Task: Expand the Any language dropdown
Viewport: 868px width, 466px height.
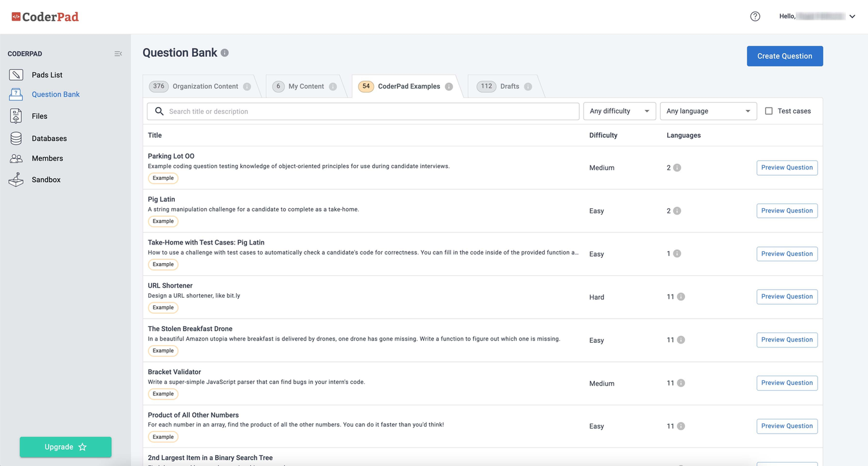Action: coord(708,110)
